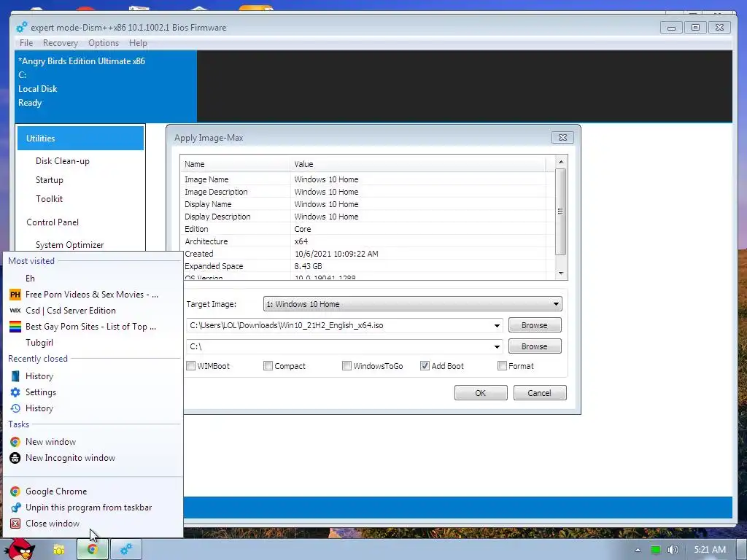Screen dimensions: 747x560
Task: Confirm with the OK button
Action: (481, 393)
